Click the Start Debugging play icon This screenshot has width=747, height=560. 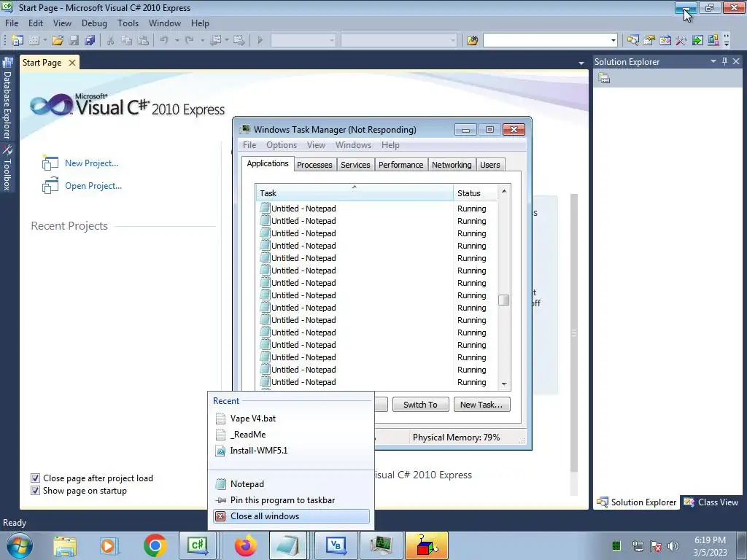click(x=260, y=41)
